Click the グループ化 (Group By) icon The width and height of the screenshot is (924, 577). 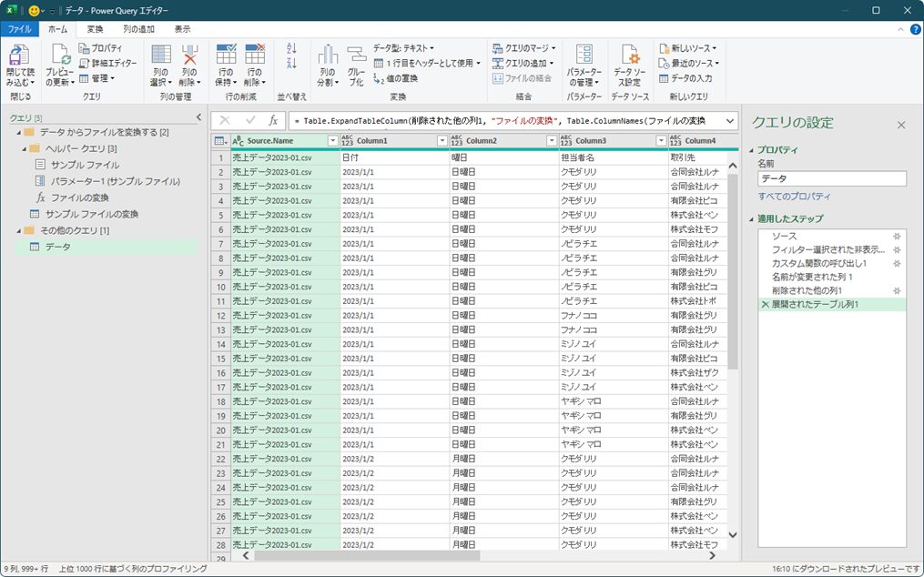(x=357, y=55)
